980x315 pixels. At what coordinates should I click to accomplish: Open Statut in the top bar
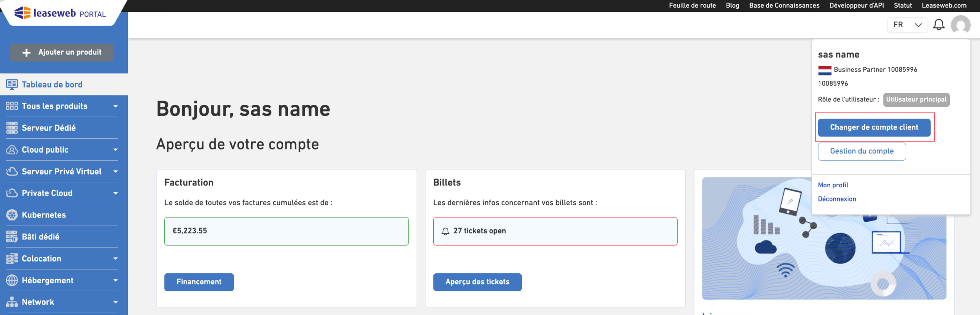click(903, 5)
